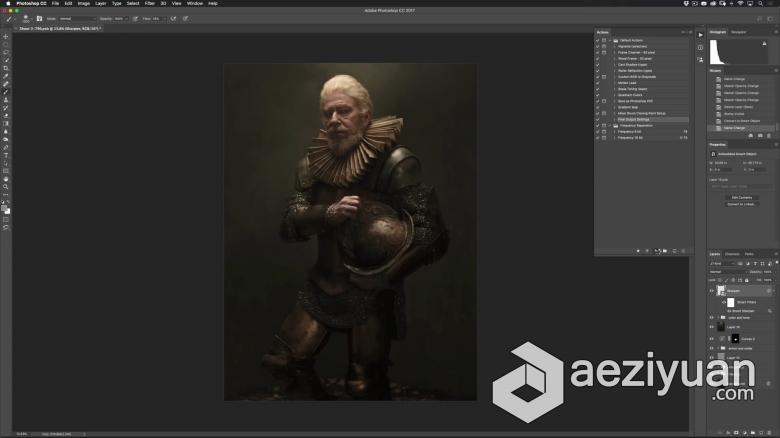Toggle dialog box for Frequency Separation set
780x438 pixels.
coord(604,125)
